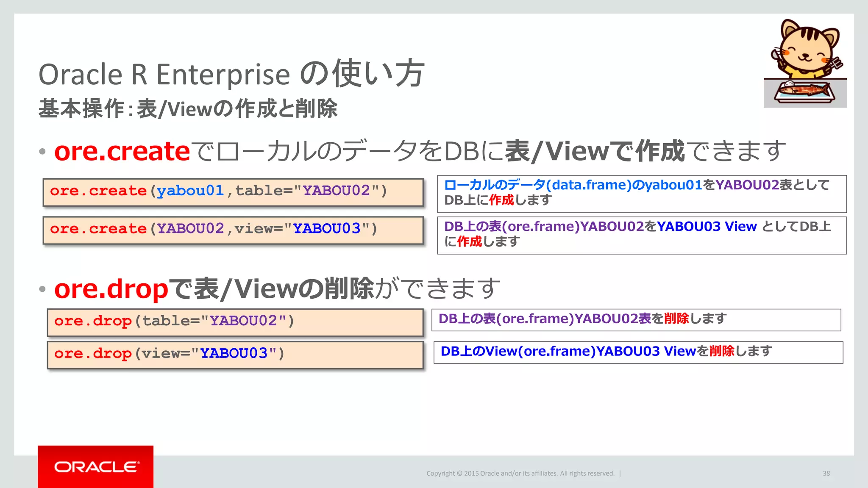Click the bullet heading starting with 'ore.drop'
The width and height of the screenshot is (868, 488).
(x=277, y=288)
